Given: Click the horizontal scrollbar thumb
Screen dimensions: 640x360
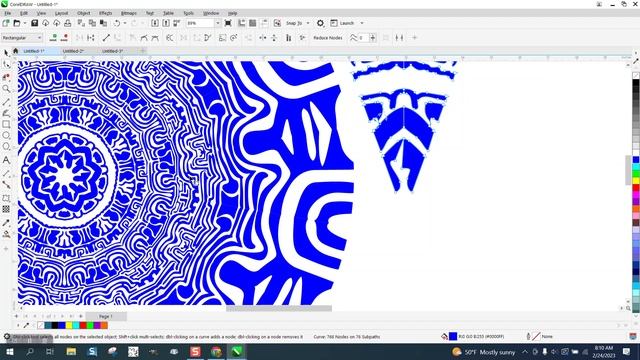Looking at the screenshot, I should click(279, 309).
